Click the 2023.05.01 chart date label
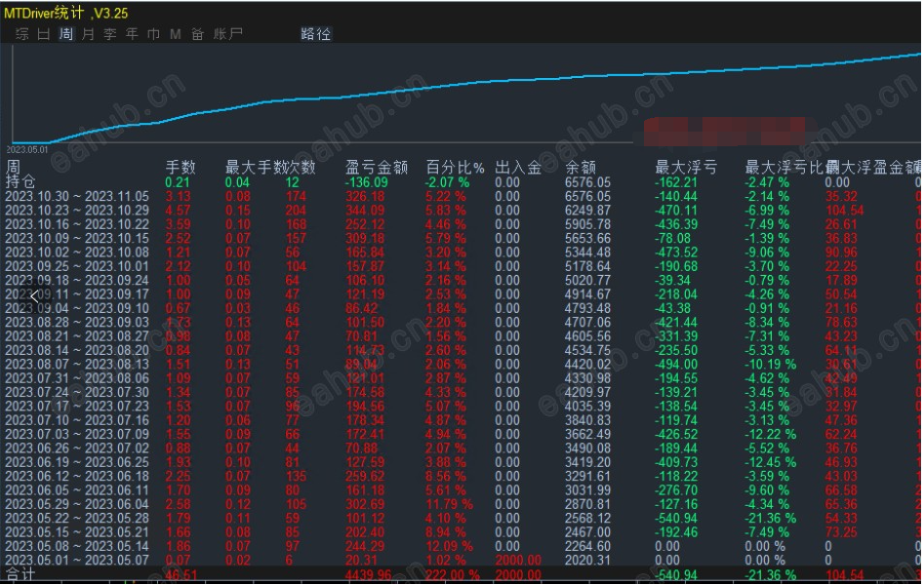924x584 pixels. pos(27,149)
